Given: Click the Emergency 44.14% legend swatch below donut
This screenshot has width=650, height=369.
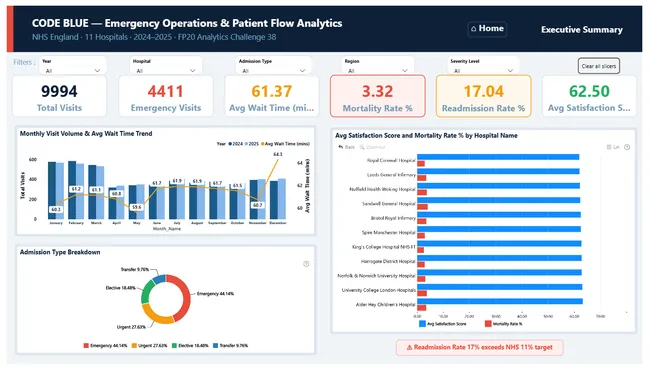Looking at the screenshot, I should [86, 345].
